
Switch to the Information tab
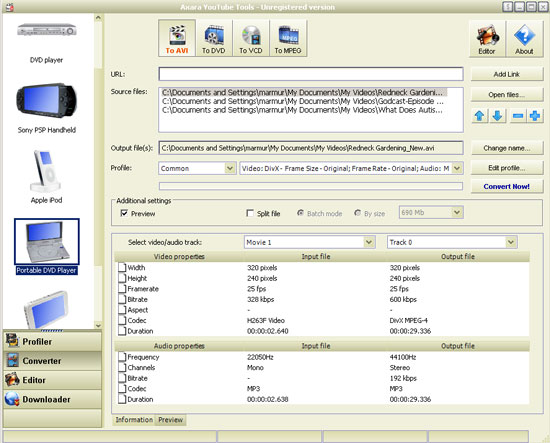[x=134, y=419]
